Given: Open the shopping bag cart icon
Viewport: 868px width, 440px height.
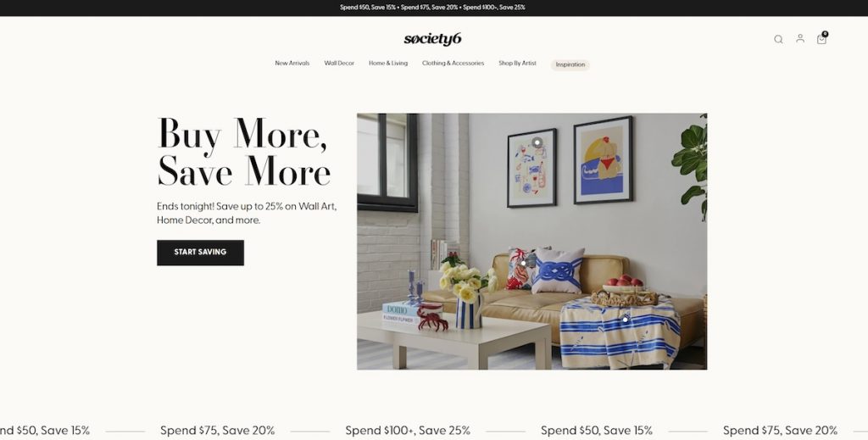Looking at the screenshot, I should pyautogui.click(x=821, y=39).
